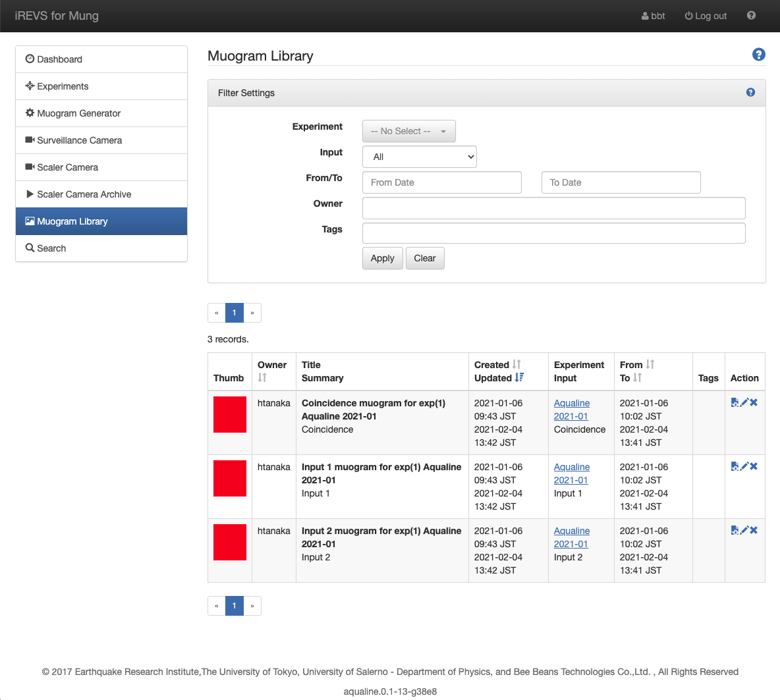Click the From Date input field
Image resolution: width=780 pixels, height=700 pixels.
tap(441, 182)
